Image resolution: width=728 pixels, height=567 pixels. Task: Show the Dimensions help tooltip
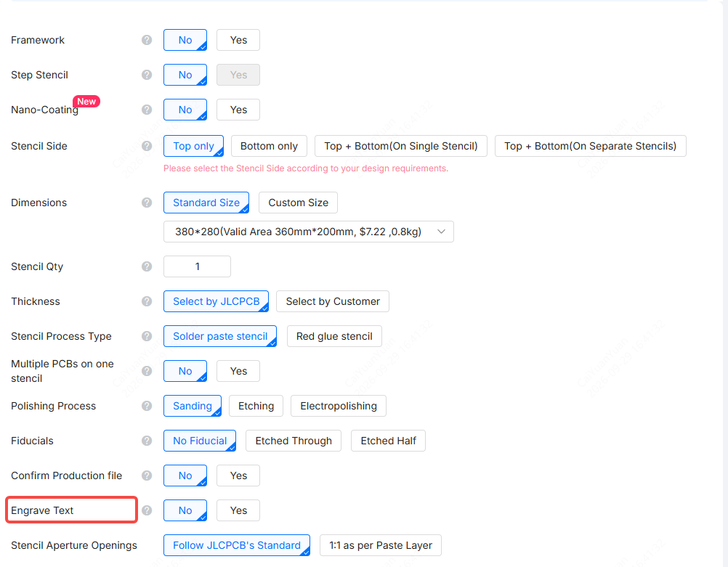point(147,203)
